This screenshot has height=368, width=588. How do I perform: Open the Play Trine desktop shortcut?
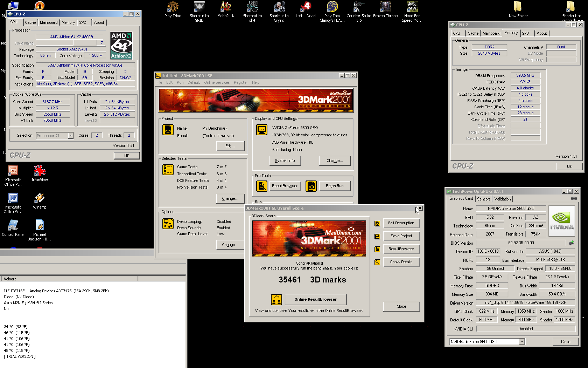tap(173, 10)
